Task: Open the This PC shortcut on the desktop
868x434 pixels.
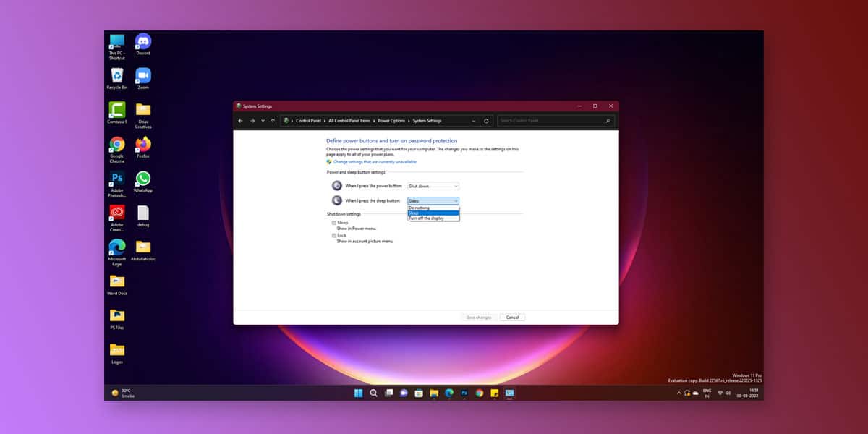Action: (x=116, y=46)
